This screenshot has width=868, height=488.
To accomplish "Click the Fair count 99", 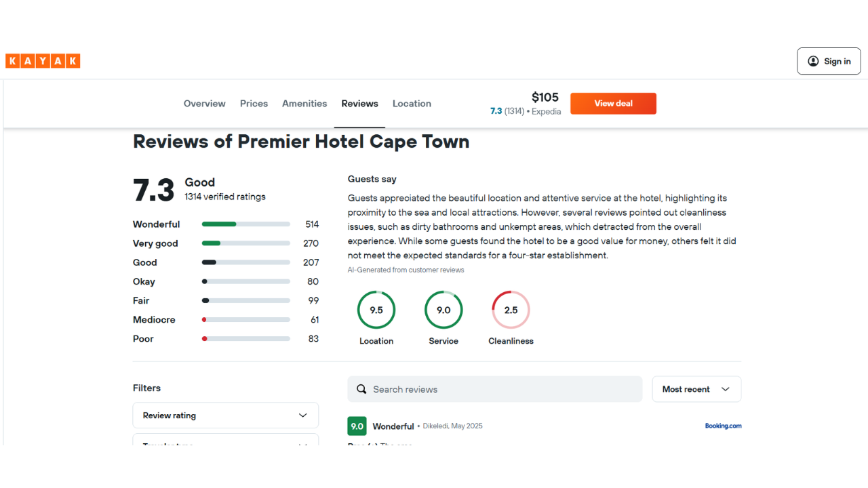I will 313,300.
